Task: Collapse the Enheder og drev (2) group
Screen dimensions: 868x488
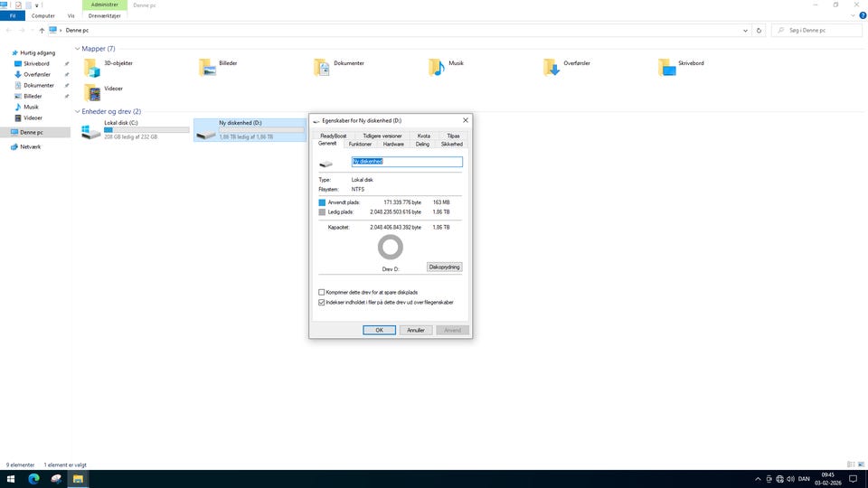Action: point(77,111)
